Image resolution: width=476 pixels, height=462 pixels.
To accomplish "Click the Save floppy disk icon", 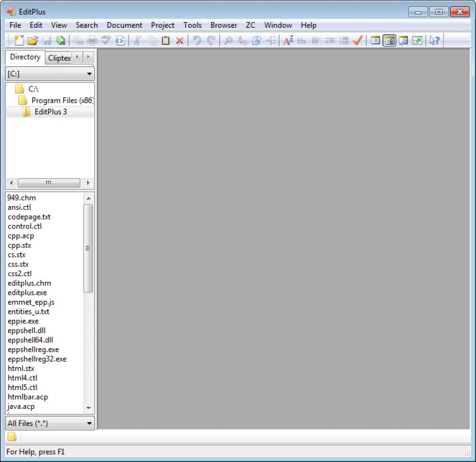I will tap(47, 40).
